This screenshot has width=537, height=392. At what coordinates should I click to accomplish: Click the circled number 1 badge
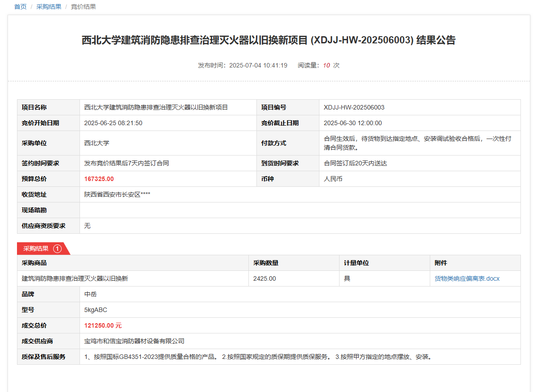57,249
